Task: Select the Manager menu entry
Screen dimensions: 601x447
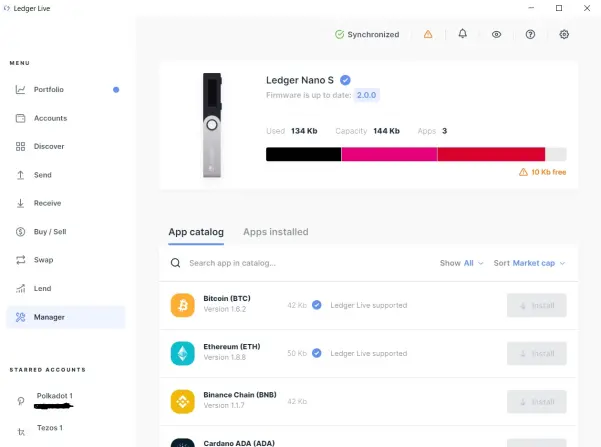Action: [x=66, y=317]
